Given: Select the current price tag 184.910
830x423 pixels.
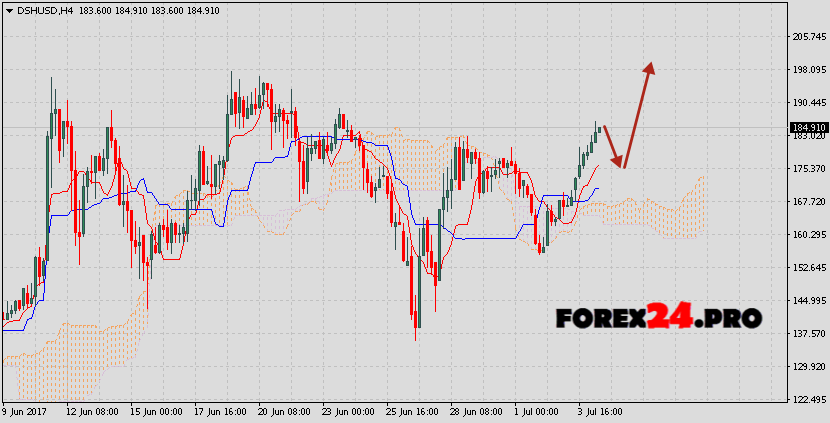Looking at the screenshot, I should (807, 128).
